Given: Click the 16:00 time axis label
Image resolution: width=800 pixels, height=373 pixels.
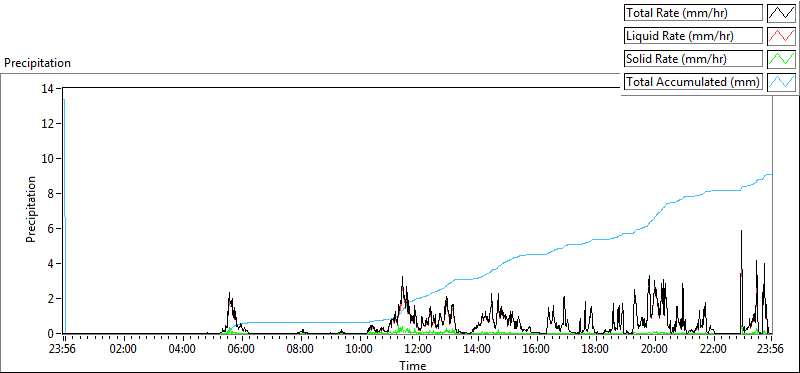Looking at the screenshot, I should (x=537, y=350).
